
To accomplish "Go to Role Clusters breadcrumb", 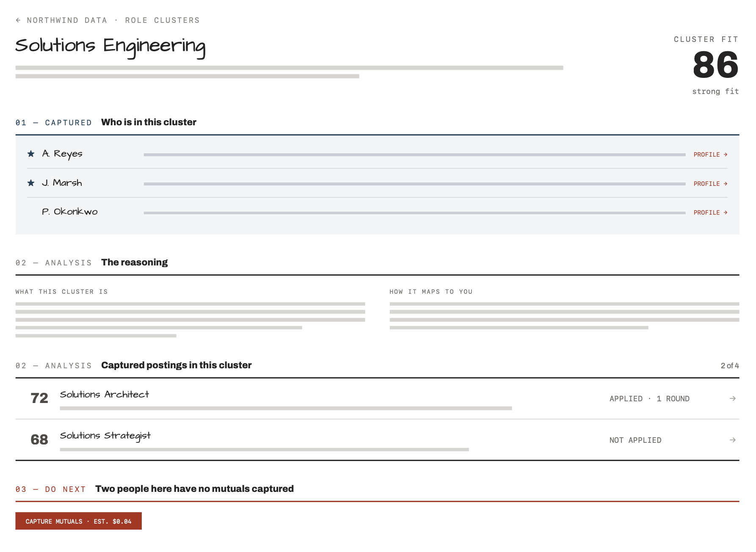I will point(162,20).
